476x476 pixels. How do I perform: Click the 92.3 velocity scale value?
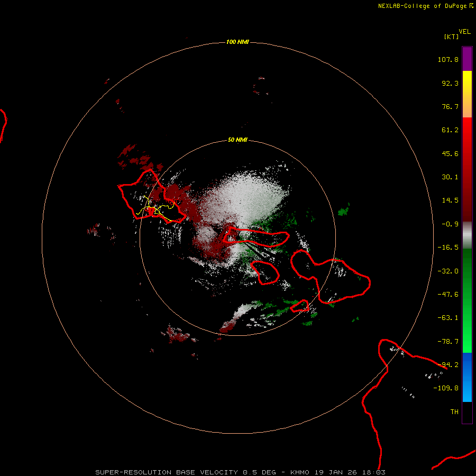click(x=450, y=83)
